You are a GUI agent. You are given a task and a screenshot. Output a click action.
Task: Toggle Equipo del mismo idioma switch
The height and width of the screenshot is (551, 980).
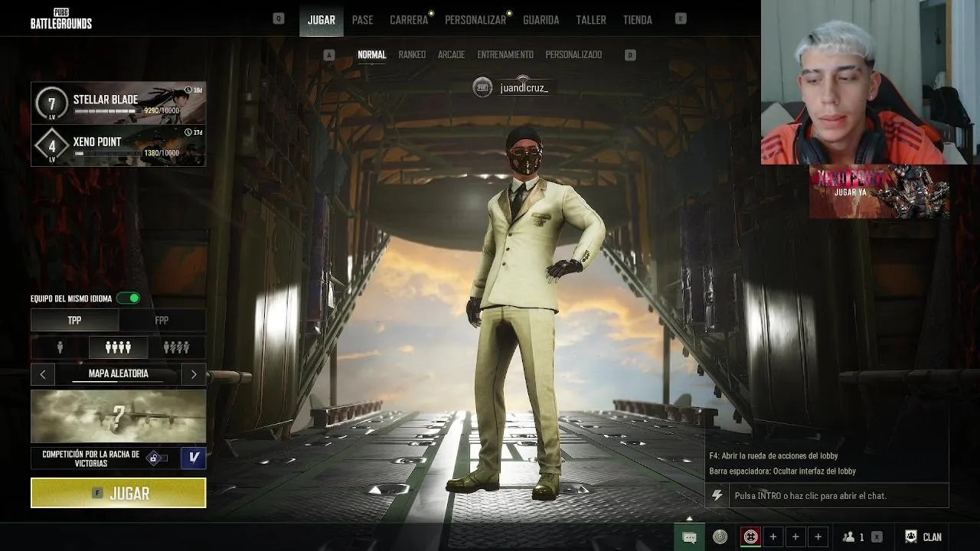(x=129, y=298)
